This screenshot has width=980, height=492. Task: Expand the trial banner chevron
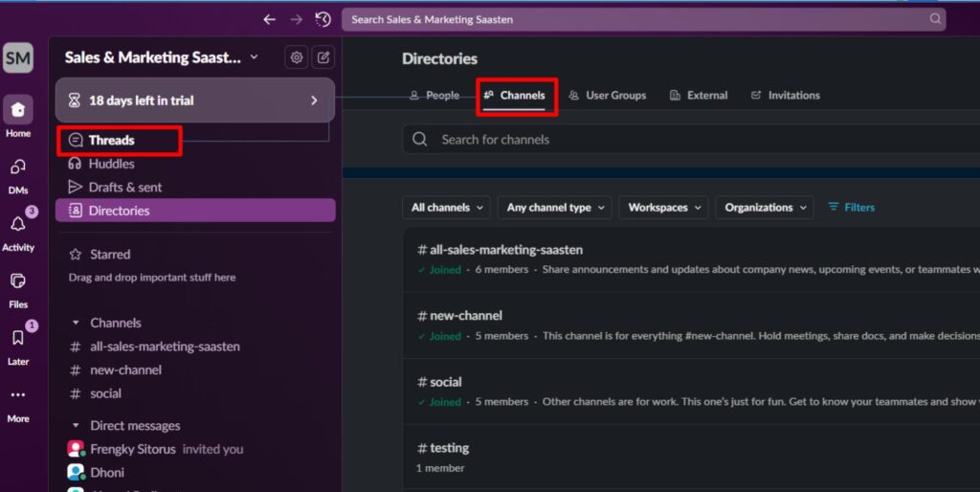coord(314,100)
